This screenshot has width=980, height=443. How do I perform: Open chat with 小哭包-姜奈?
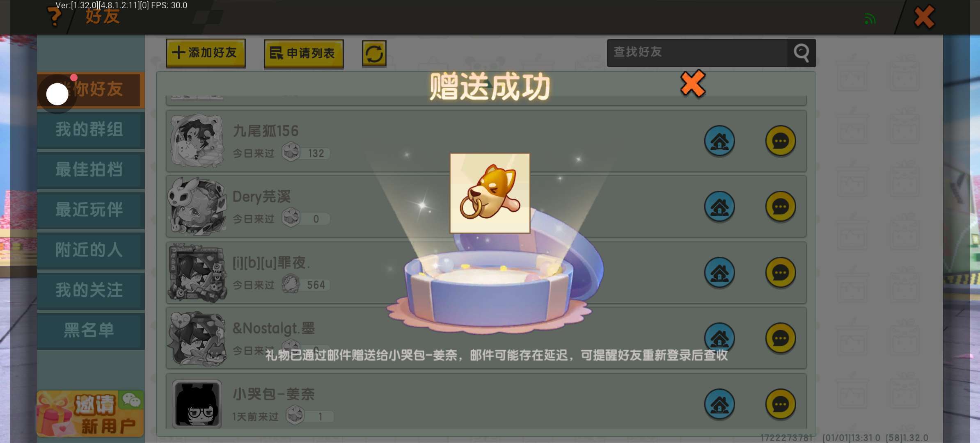pyautogui.click(x=781, y=404)
